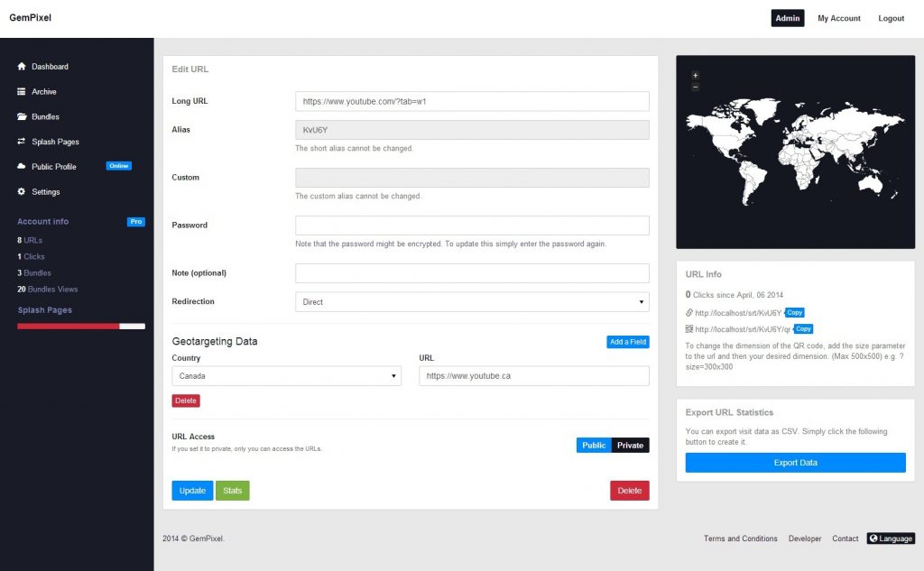This screenshot has width=924, height=571.
Task: Click the Long URL input field
Action: [x=471, y=100]
